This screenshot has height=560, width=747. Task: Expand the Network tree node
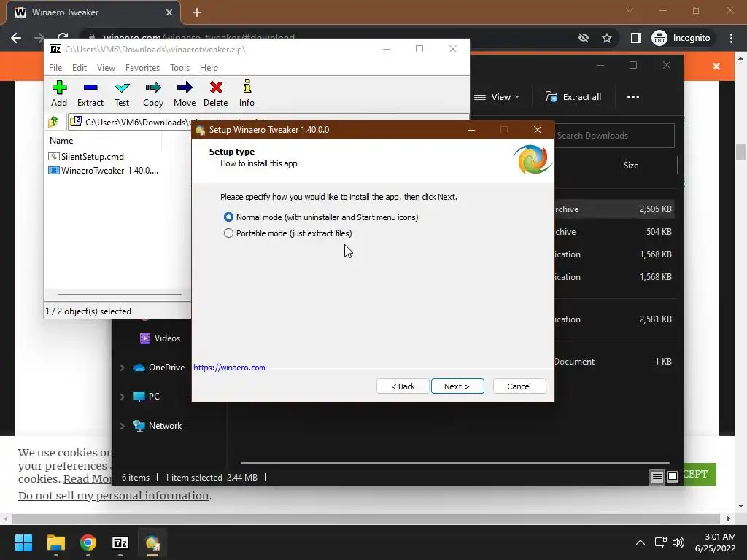click(123, 426)
